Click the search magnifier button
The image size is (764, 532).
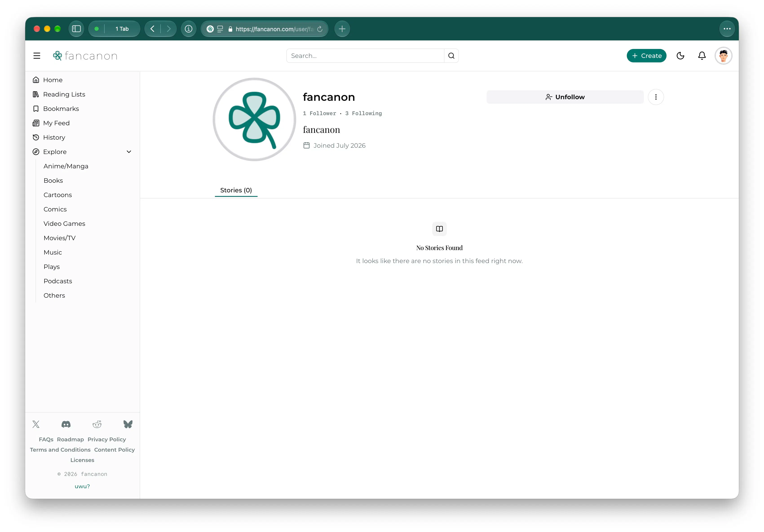point(451,56)
